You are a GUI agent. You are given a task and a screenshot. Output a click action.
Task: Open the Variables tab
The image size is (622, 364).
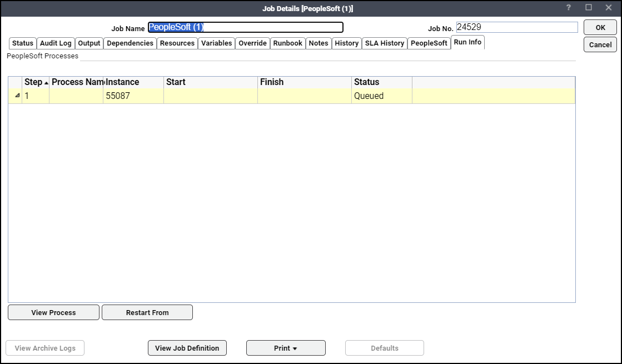pos(217,43)
